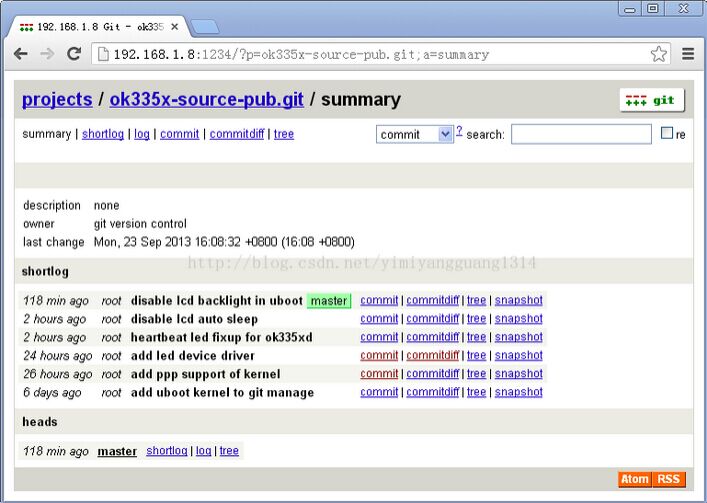Image resolution: width=707 pixels, height=503 pixels.
Task: Open commitdiff for 'disable lcd auto sleep'
Action: pyautogui.click(x=433, y=319)
